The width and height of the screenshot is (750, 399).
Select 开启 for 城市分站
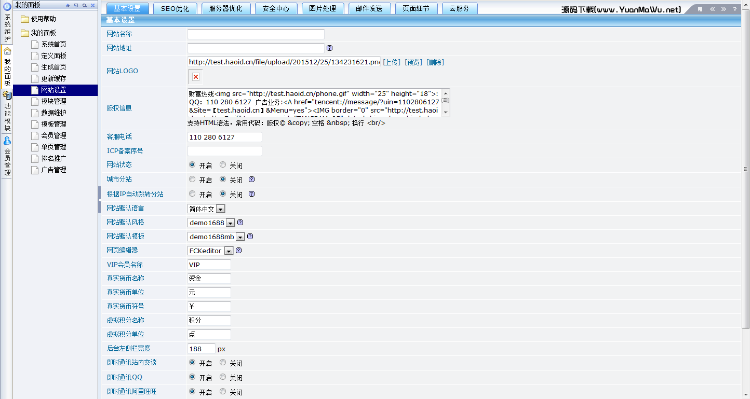(x=192, y=179)
